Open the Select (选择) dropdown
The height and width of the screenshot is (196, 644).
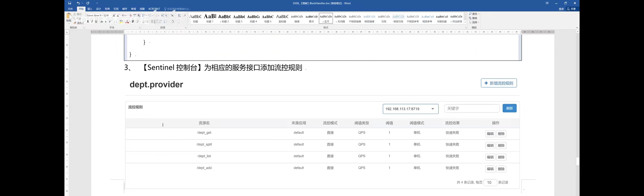coord(474,22)
